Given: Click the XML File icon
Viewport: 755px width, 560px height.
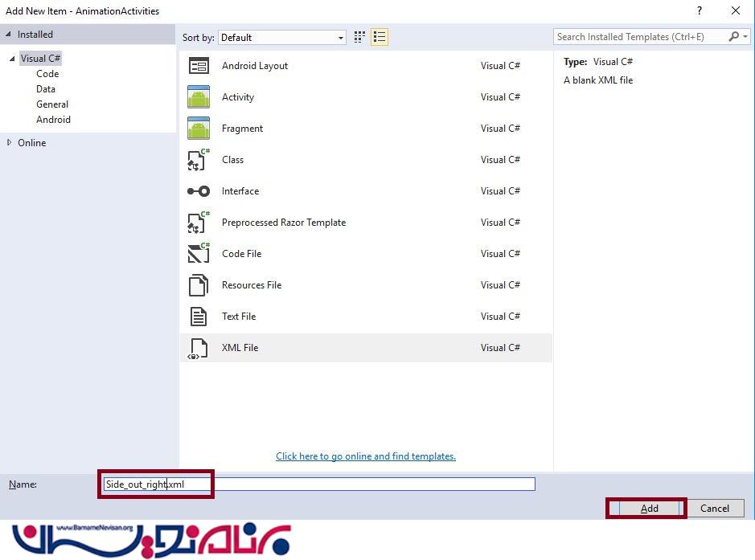Looking at the screenshot, I should point(198,349).
